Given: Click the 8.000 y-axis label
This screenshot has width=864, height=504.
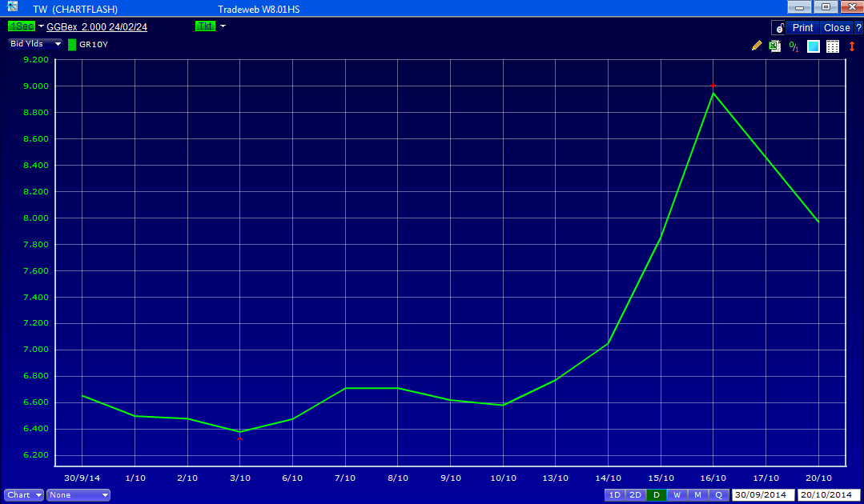Looking at the screenshot, I should pyautogui.click(x=36, y=218).
